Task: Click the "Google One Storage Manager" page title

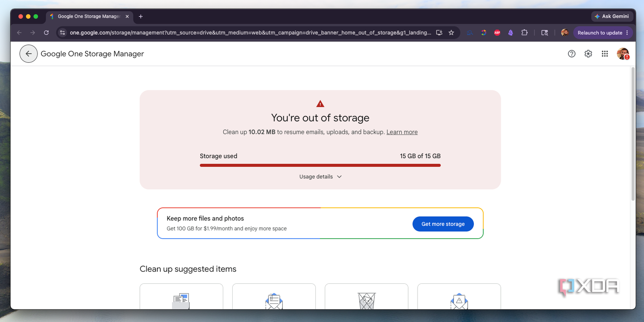Action: [92, 54]
